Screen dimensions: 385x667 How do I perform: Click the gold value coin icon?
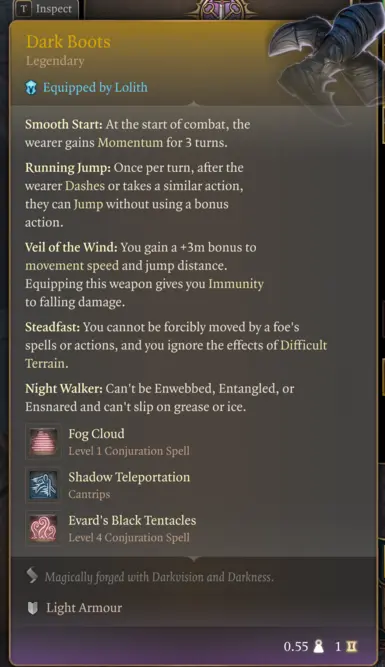pos(352,647)
